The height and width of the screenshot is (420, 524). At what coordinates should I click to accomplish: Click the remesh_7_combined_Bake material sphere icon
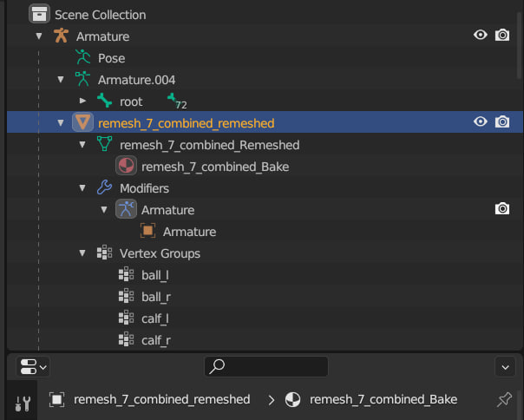coord(126,166)
